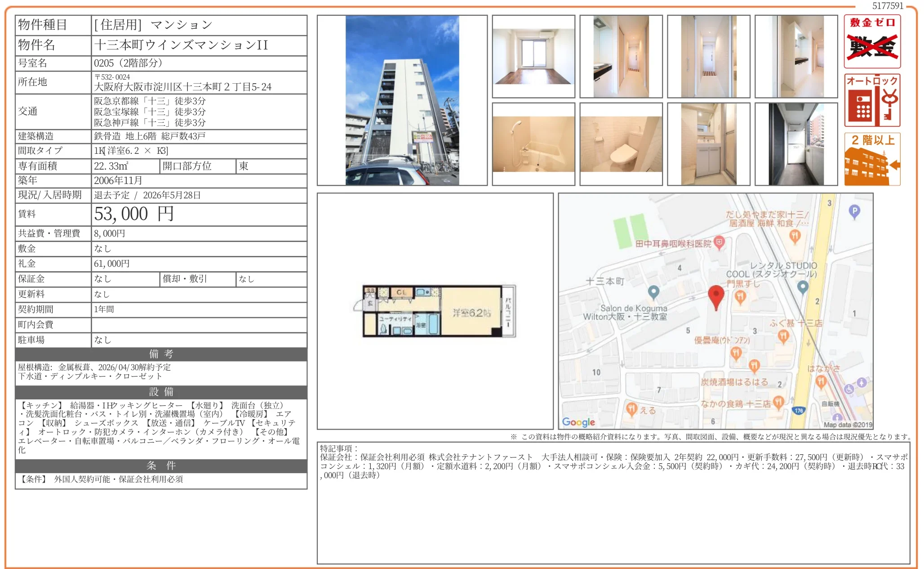Click the レンタルSTUDIO COOL map marker
The width and height of the screenshot is (924, 569).
pos(802,286)
